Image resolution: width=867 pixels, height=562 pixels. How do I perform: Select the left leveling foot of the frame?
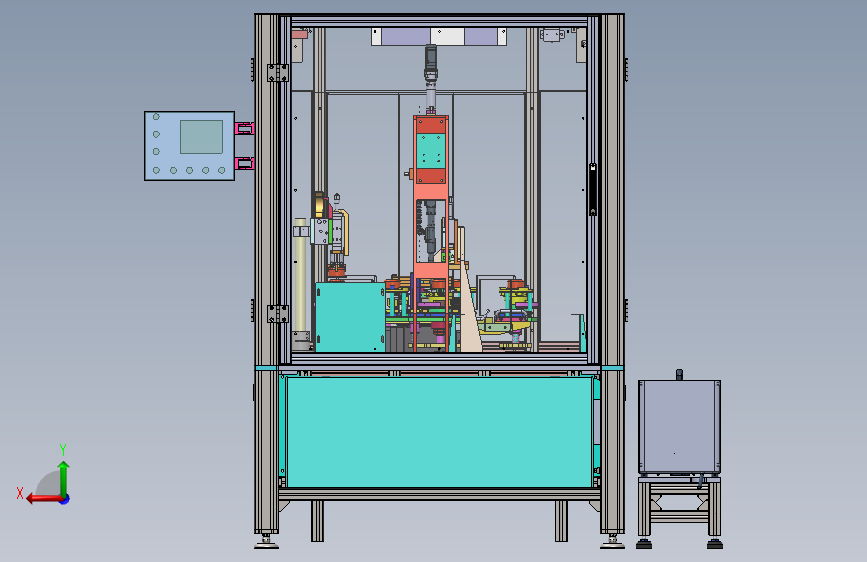coord(267,542)
